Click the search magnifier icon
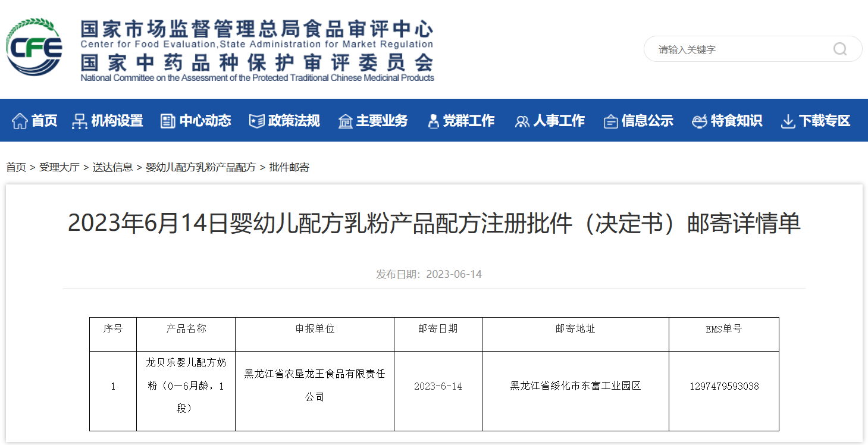 839,49
